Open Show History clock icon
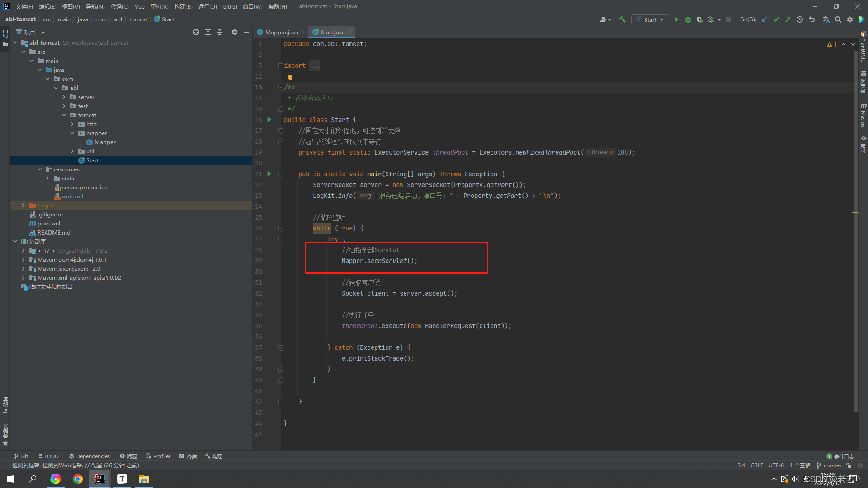This screenshot has height=488, width=868. [x=800, y=19]
